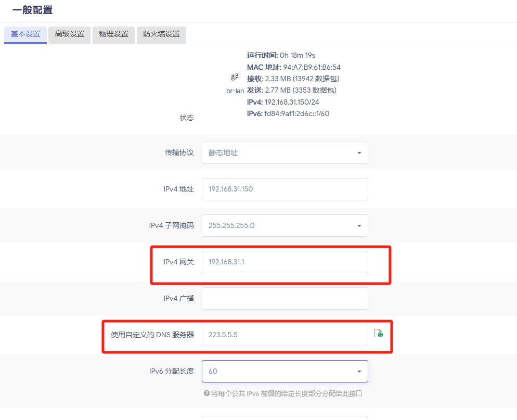517x420 pixels.
Task: Expand the IPv4 子网掩码 dropdown
Action: [285, 225]
